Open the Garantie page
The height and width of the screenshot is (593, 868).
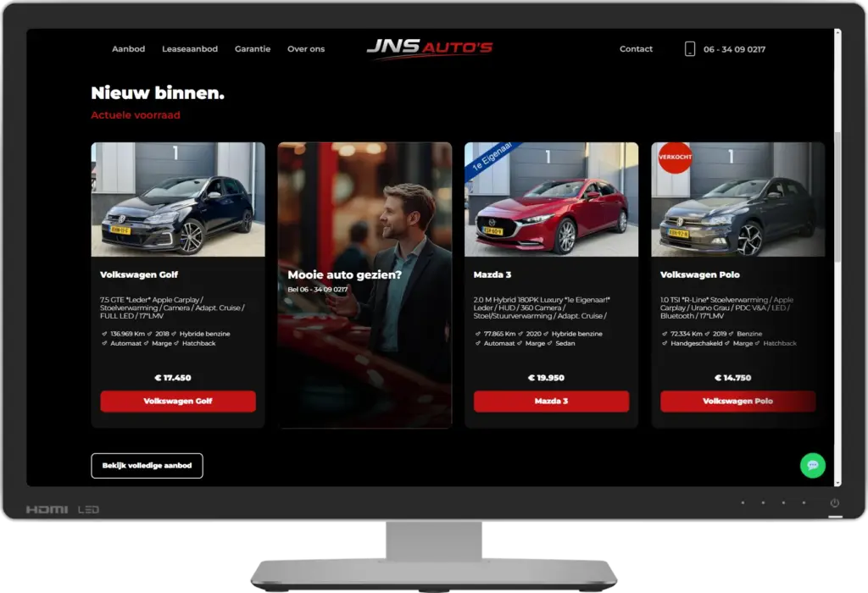point(253,48)
